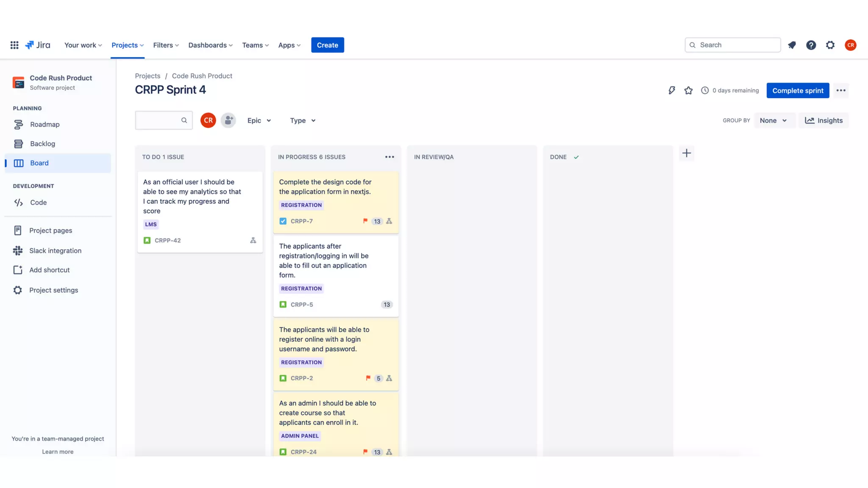The height and width of the screenshot is (488, 868).
Task: Click CRPP-7 task checkbox icon
Action: 283,221
